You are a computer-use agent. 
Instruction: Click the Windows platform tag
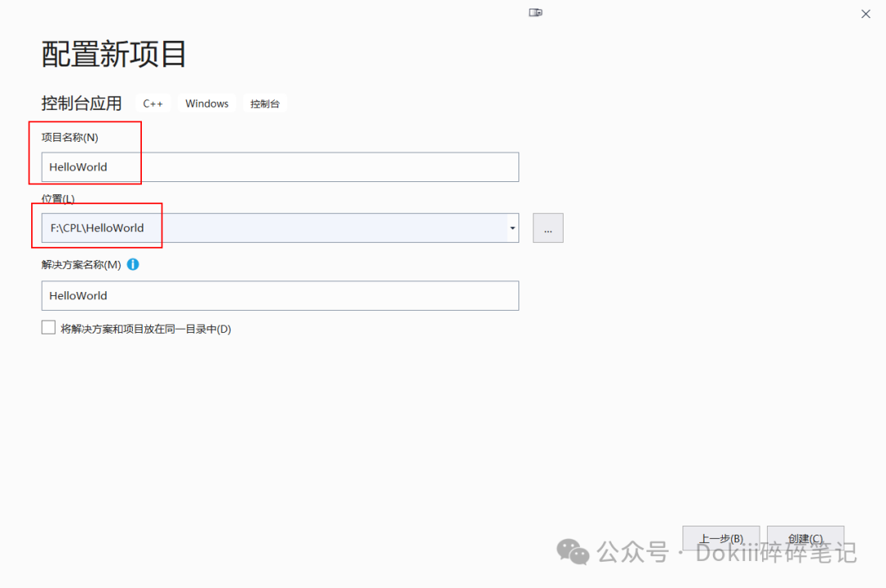click(206, 103)
